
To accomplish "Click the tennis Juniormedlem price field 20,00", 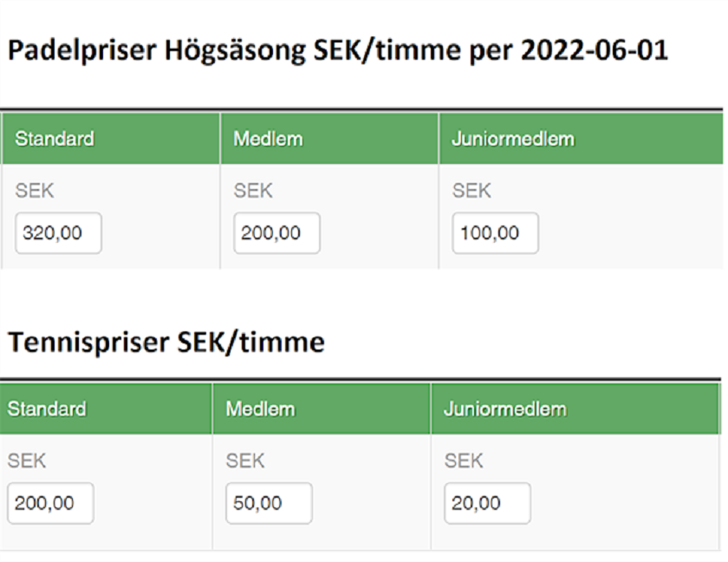I will coord(487,504).
